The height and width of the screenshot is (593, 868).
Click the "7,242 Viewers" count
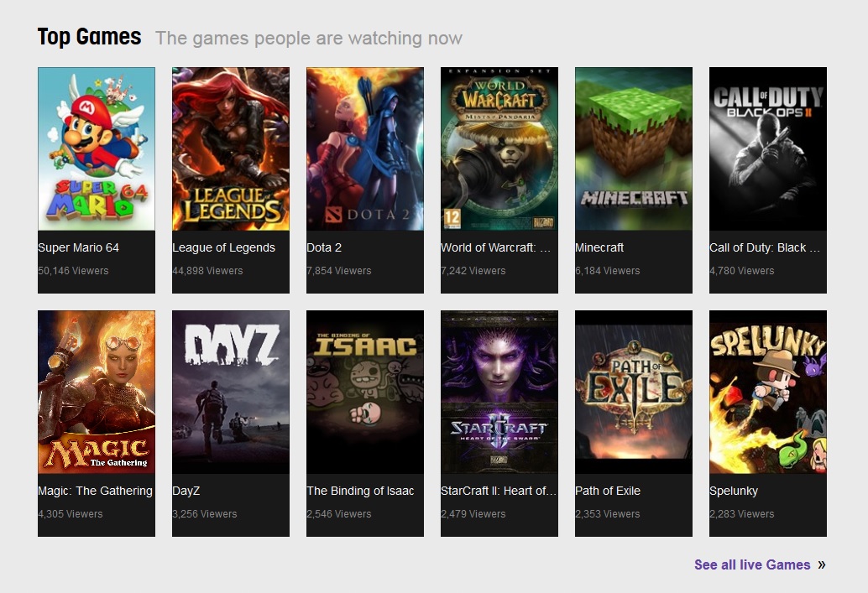[473, 271]
